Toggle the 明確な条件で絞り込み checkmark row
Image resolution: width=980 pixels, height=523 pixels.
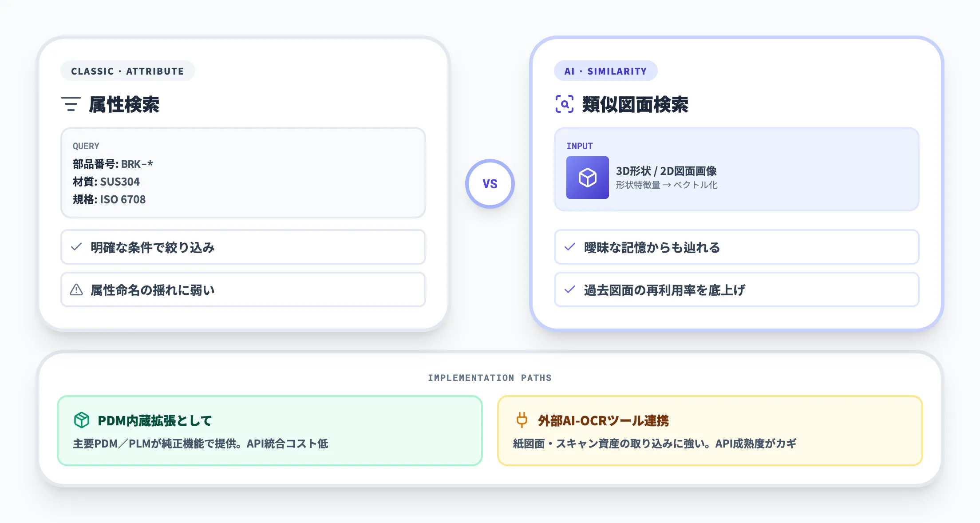pos(243,247)
